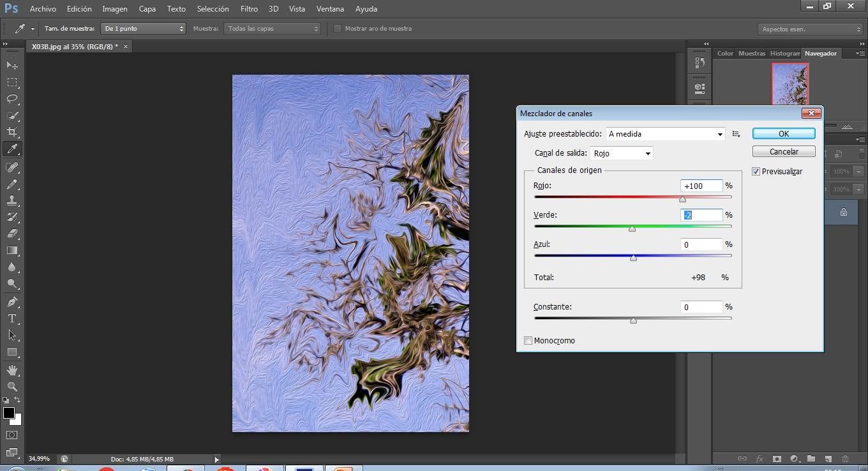The image size is (868, 471).
Task: Click the preset options icon beside A medida
Action: [736, 134]
